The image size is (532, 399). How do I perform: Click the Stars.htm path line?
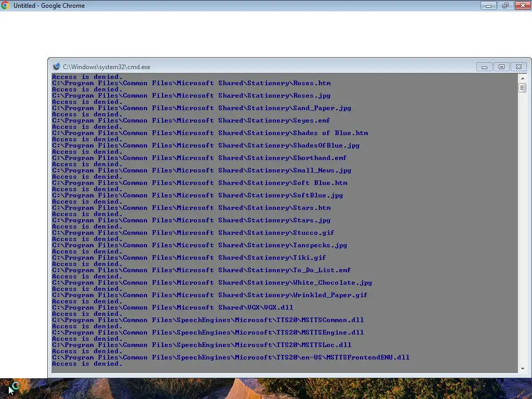tap(191, 208)
